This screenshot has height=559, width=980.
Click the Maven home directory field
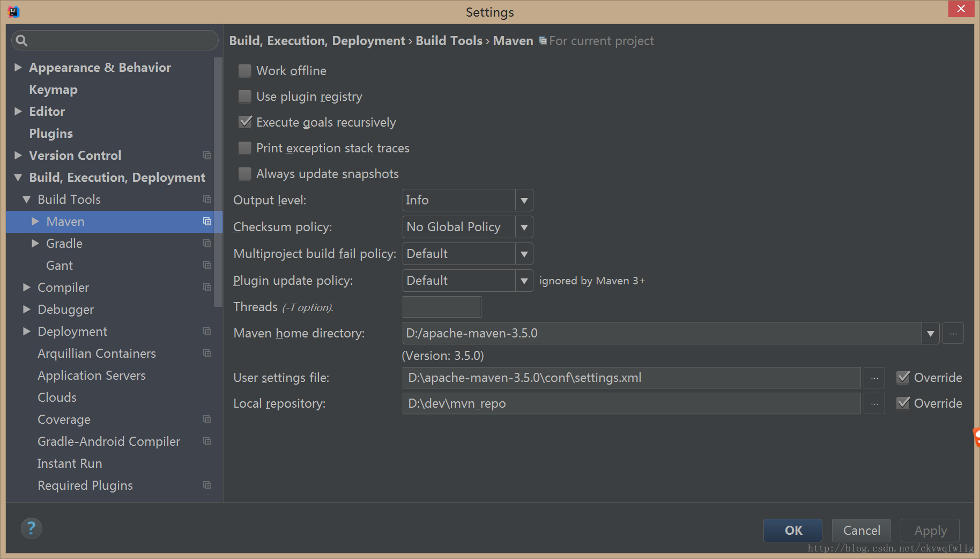[x=662, y=333]
